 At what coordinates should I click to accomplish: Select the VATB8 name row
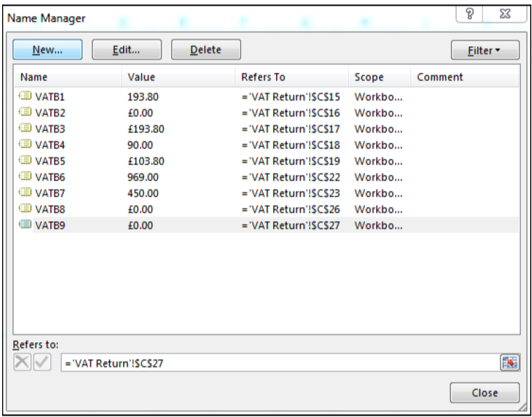[266, 209]
